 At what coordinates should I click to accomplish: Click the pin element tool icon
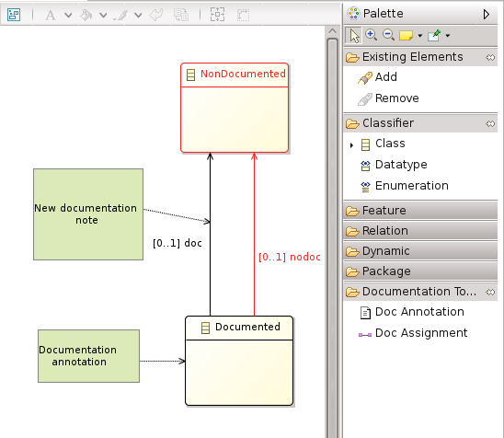pos(434,35)
